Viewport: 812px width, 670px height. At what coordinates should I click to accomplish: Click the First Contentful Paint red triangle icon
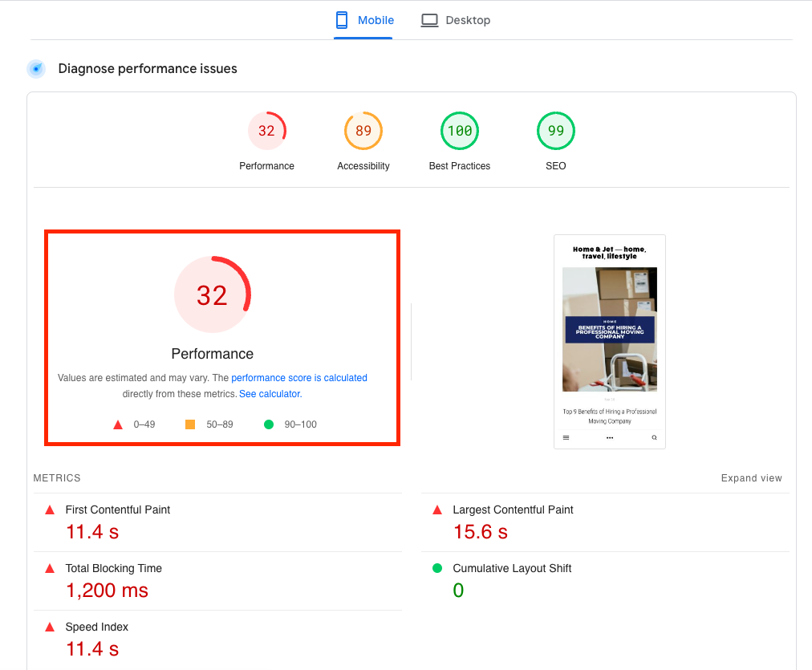pyautogui.click(x=50, y=510)
